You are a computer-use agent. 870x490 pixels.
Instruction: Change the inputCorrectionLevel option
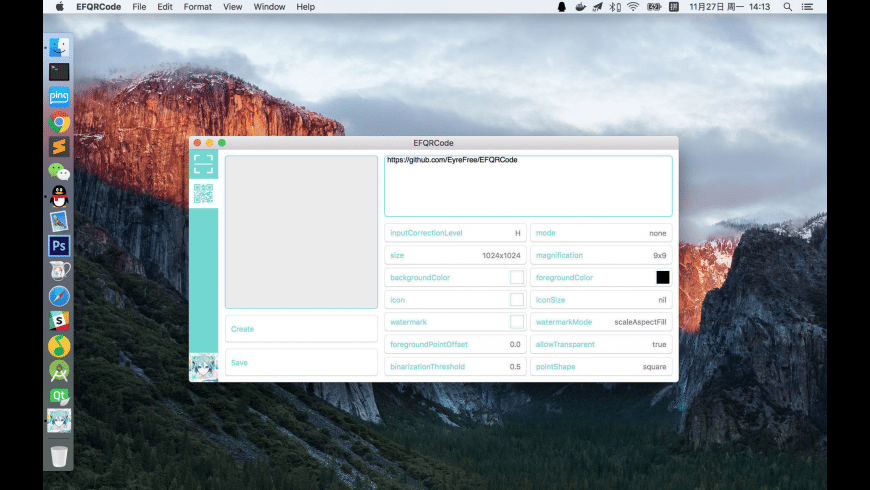pos(455,233)
